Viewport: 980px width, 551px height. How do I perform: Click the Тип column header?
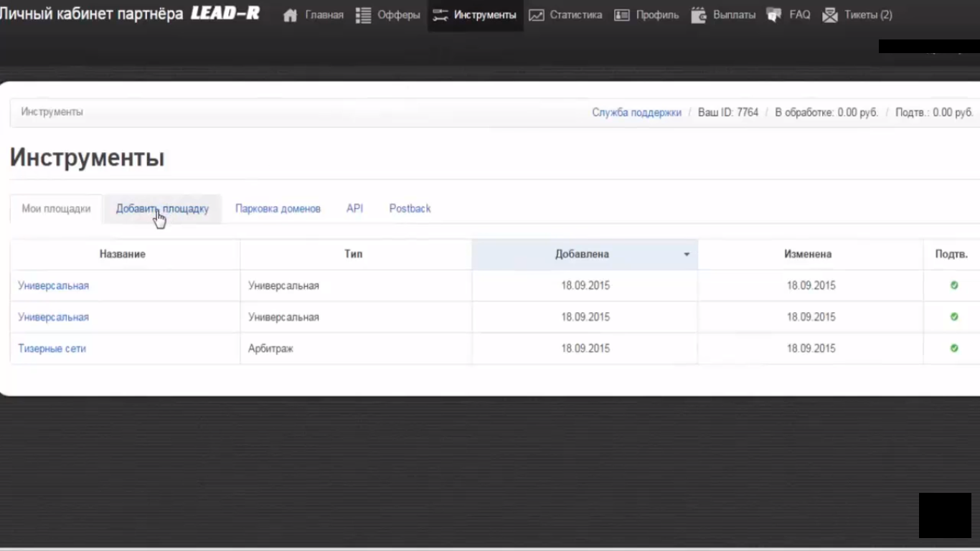point(354,254)
